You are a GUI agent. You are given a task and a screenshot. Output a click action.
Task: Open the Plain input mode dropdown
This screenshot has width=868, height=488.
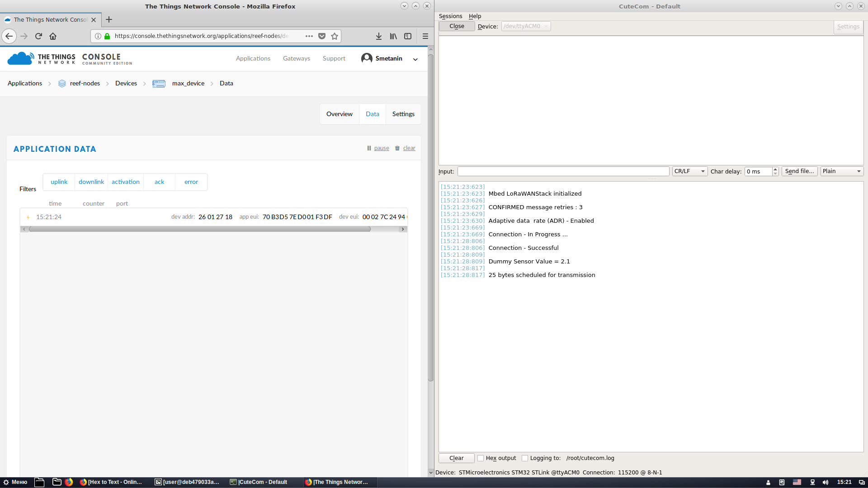pos(842,171)
